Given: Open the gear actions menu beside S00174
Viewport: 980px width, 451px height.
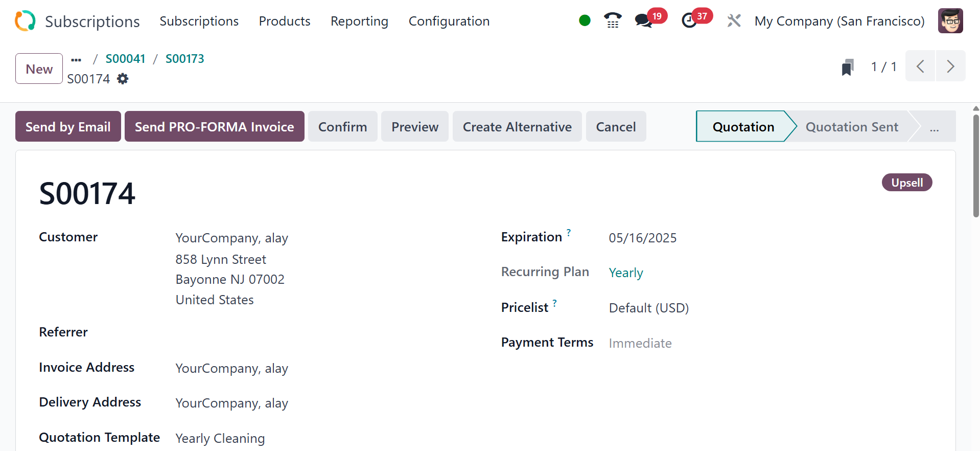Looking at the screenshot, I should 123,79.
